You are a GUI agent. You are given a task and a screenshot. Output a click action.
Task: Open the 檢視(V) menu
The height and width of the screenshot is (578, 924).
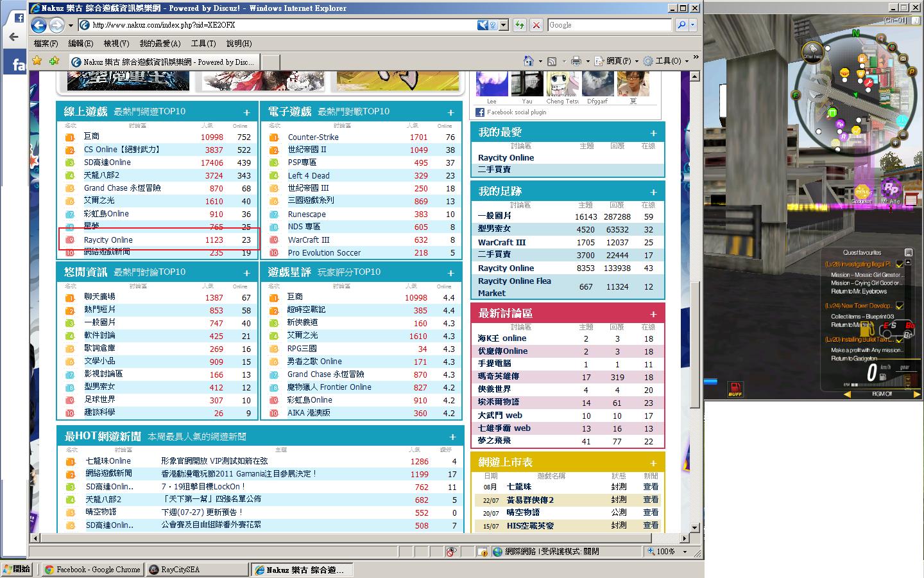tap(116, 44)
